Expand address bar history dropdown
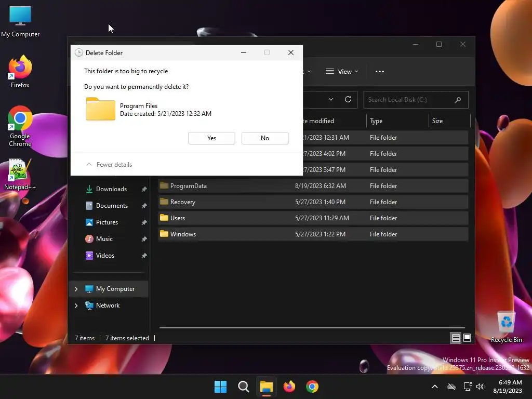 tap(331, 99)
